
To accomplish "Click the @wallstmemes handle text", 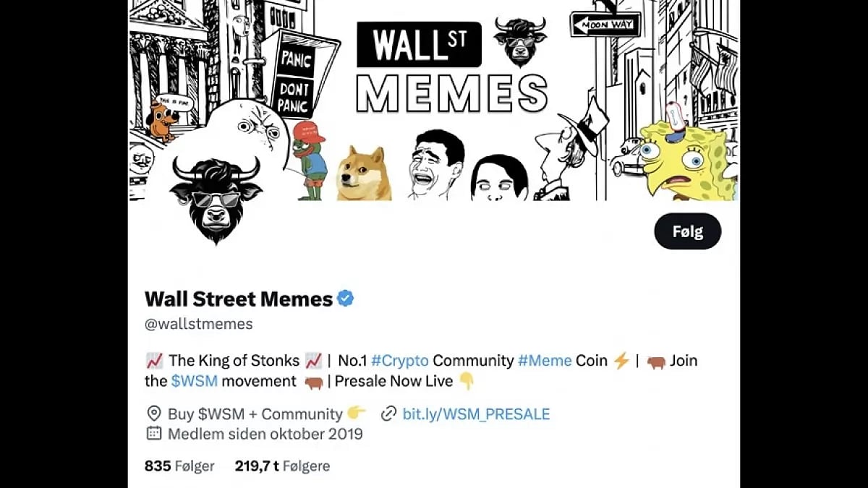I will pyautogui.click(x=199, y=324).
